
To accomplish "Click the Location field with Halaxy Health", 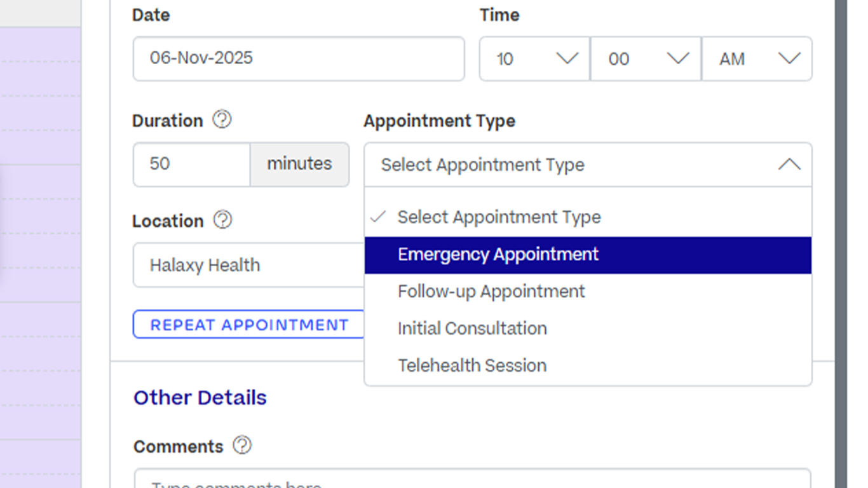I will [x=248, y=265].
